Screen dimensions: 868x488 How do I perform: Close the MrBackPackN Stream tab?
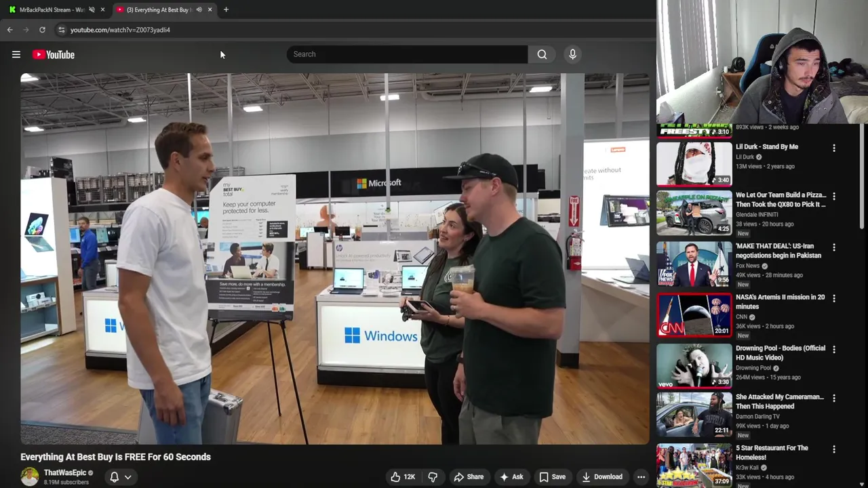pos(102,9)
